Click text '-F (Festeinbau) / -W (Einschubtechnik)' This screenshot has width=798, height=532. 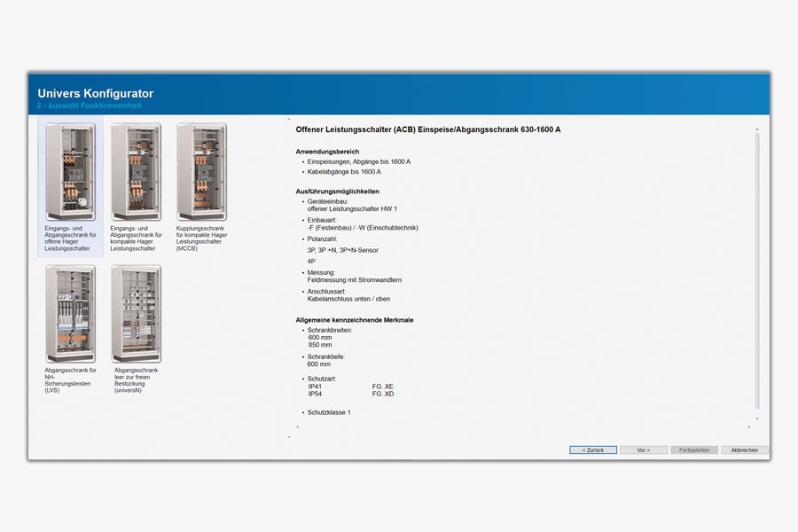click(363, 228)
